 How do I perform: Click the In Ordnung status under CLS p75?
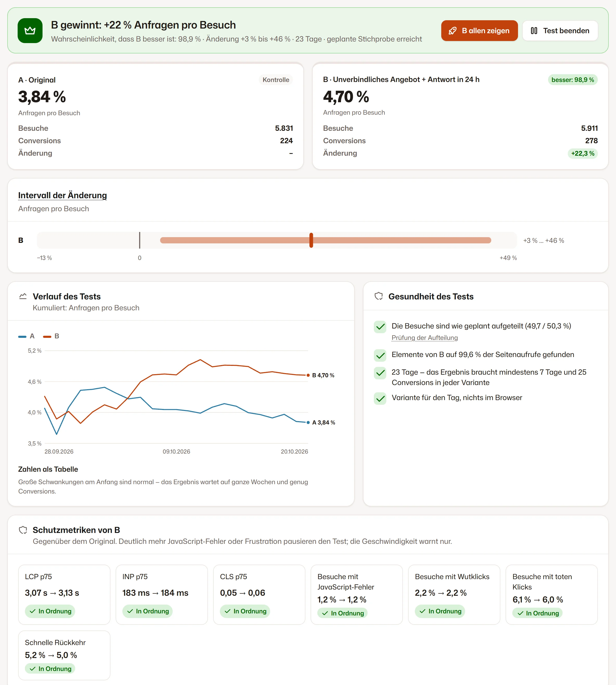245,611
